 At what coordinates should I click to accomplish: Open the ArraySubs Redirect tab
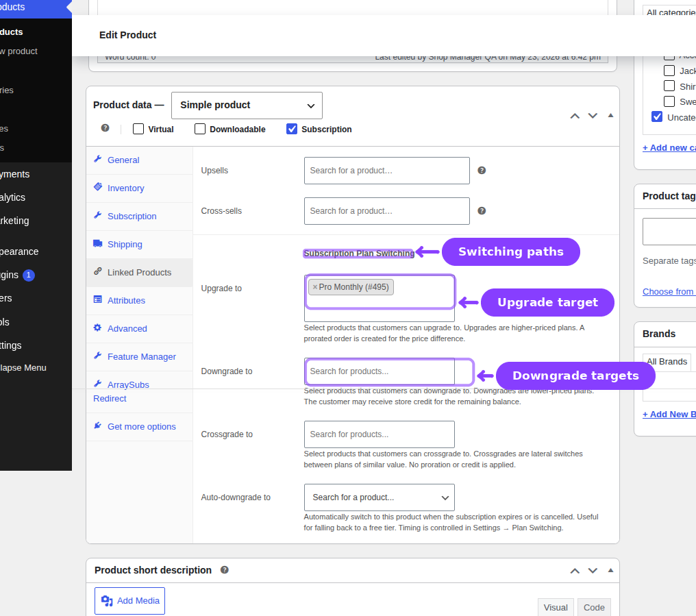pos(140,392)
